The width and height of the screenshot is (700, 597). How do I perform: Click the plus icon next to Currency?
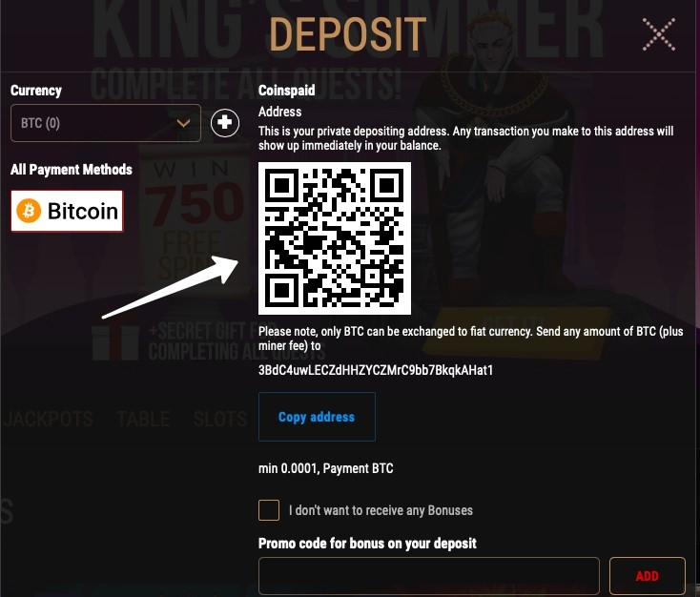[224, 122]
